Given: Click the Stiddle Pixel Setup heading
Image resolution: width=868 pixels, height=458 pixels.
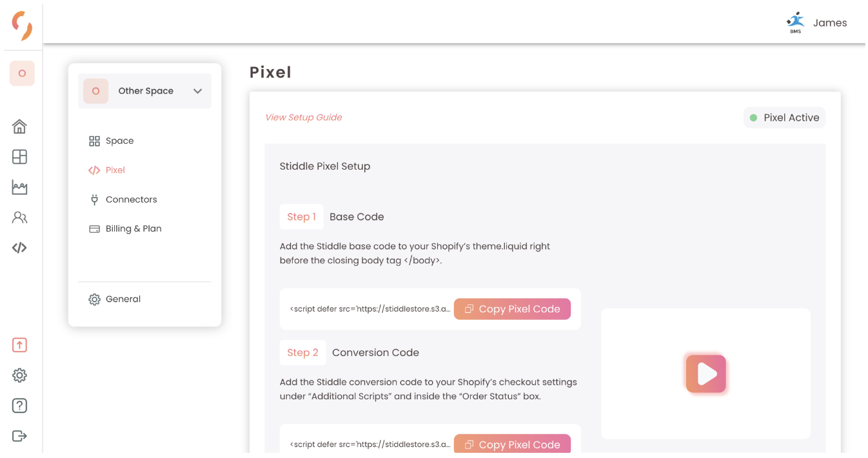Looking at the screenshot, I should [x=325, y=166].
